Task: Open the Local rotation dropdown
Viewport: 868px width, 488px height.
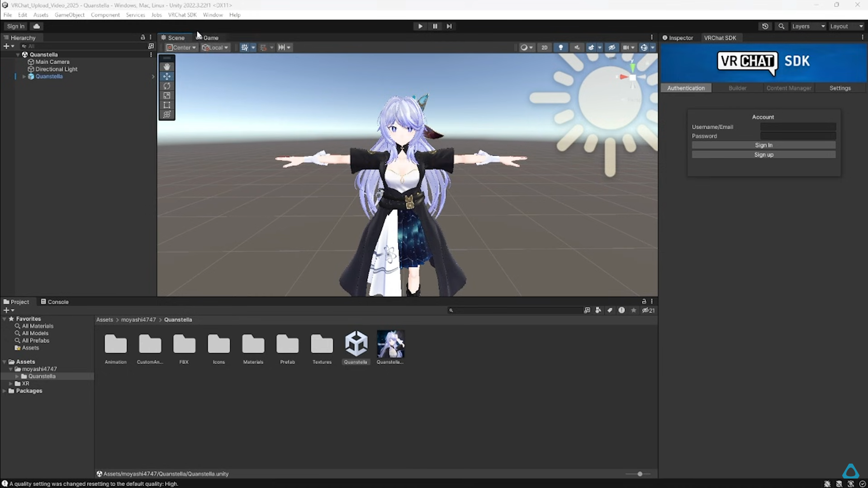Action: [215, 47]
